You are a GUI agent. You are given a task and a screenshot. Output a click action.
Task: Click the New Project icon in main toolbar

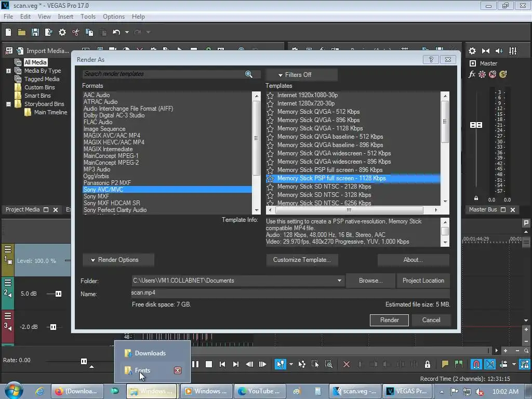[8, 32]
